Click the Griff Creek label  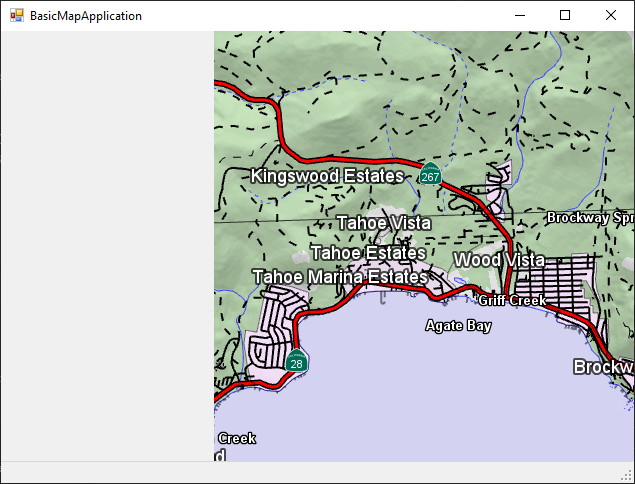coord(512,300)
